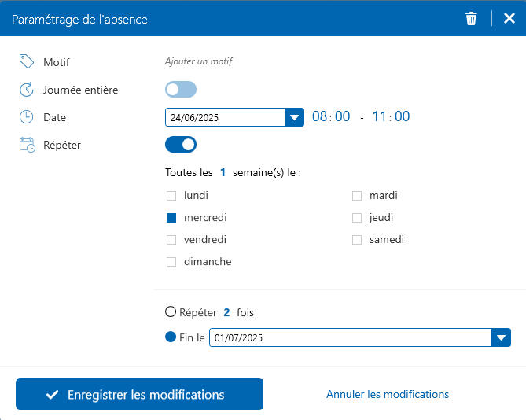Viewport: 526px width, 420px height.
Task: Click the Ajouter un motif field
Action: [x=199, y=61]
